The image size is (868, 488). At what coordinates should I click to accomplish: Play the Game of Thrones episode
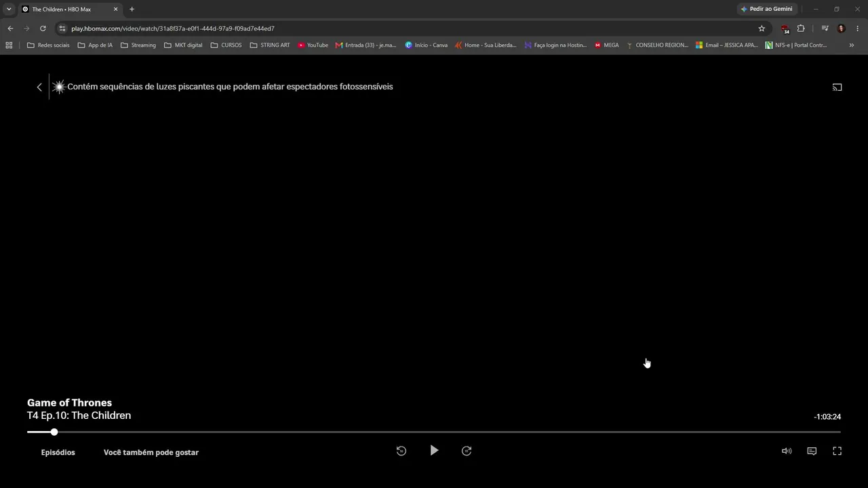(x=434, y=451)
